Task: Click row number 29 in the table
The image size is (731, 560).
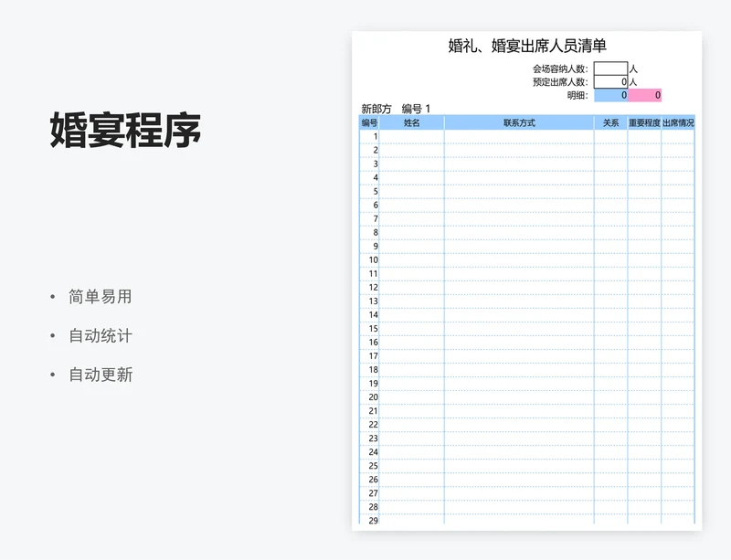Action: [x=374, y=521]
